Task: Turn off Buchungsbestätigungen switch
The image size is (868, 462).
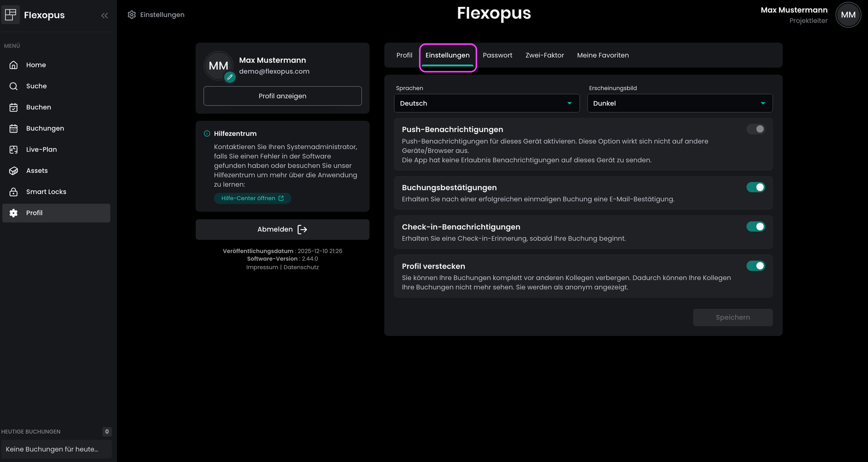Action: 756,187
